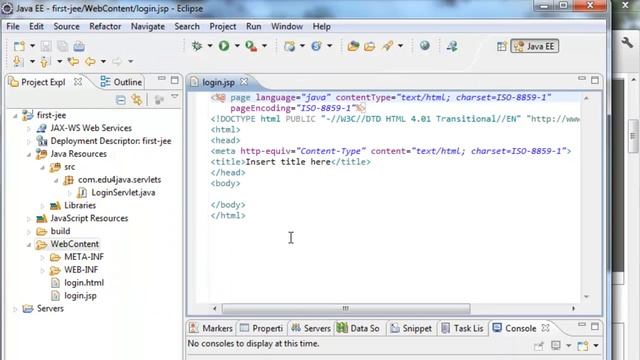Click the New Servlet icon
640x360 pixels.
click(316, 46)
